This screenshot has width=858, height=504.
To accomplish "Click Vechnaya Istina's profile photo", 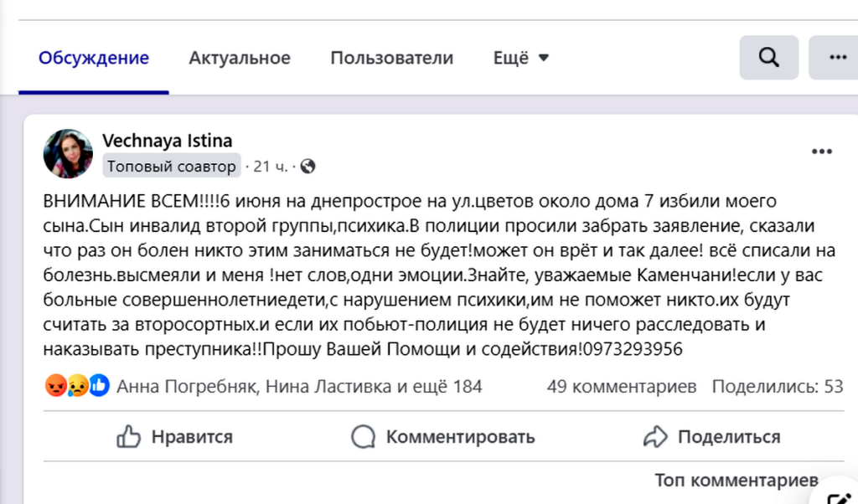I will [x=68, y=153].
